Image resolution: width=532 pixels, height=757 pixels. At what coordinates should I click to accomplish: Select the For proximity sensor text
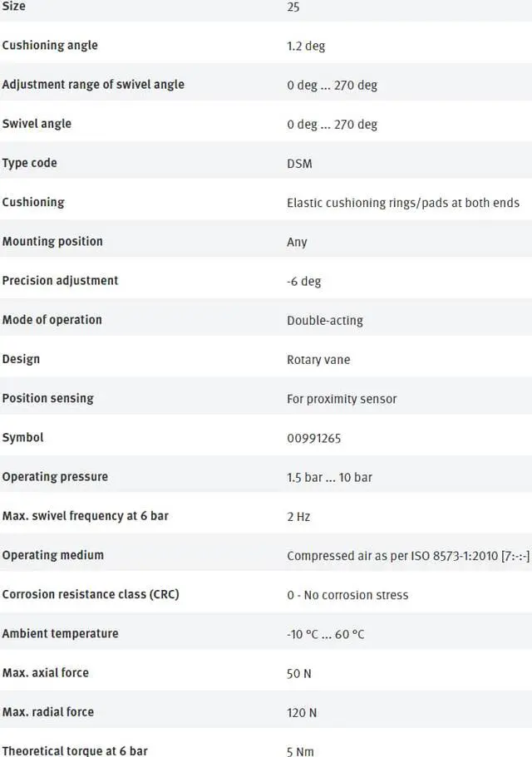tap(342, 399)
